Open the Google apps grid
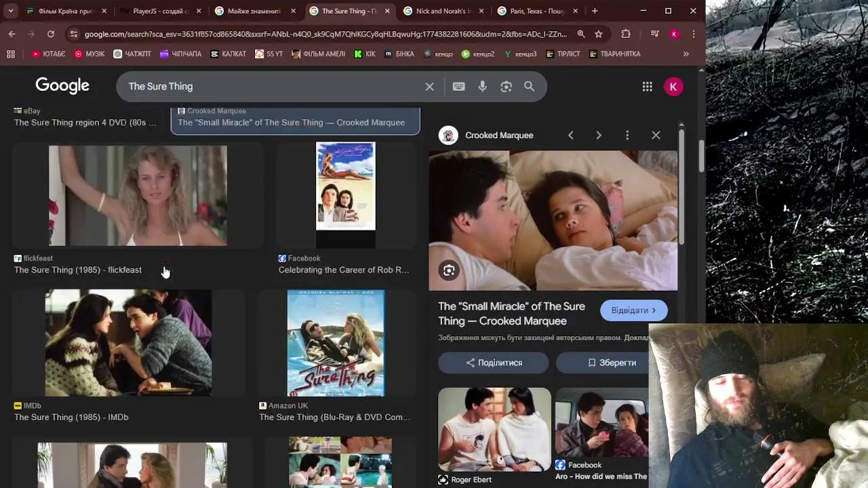This screenshot has width=868, height=488. (x=648, y=86)
